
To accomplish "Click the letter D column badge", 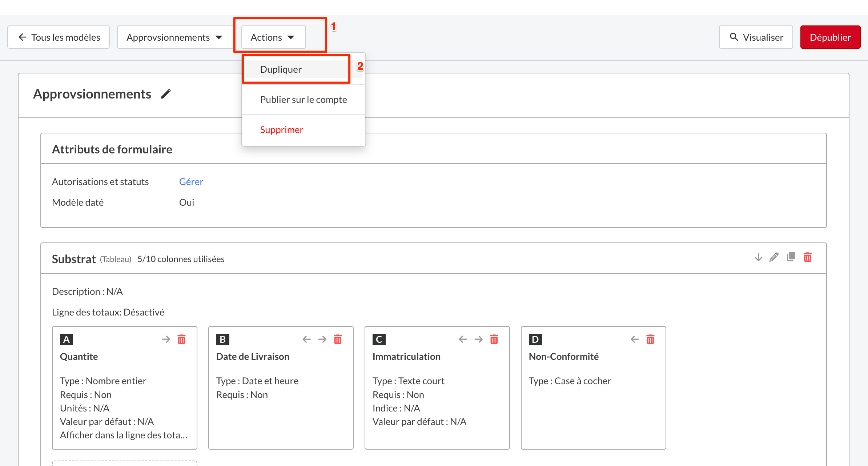I will 535,340.
